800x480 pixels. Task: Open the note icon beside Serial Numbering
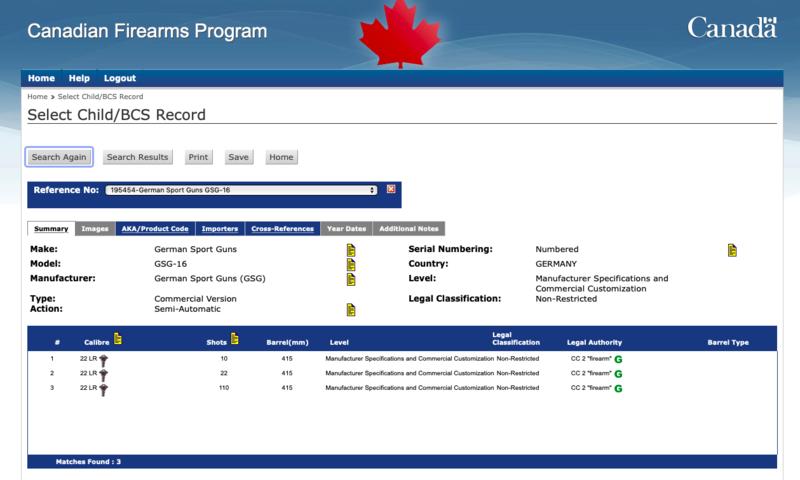pyautogui.click(x=732, y=250)
